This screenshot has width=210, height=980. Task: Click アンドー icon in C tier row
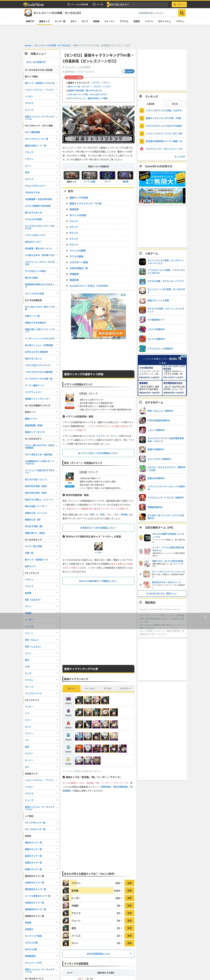pos(123,749)
